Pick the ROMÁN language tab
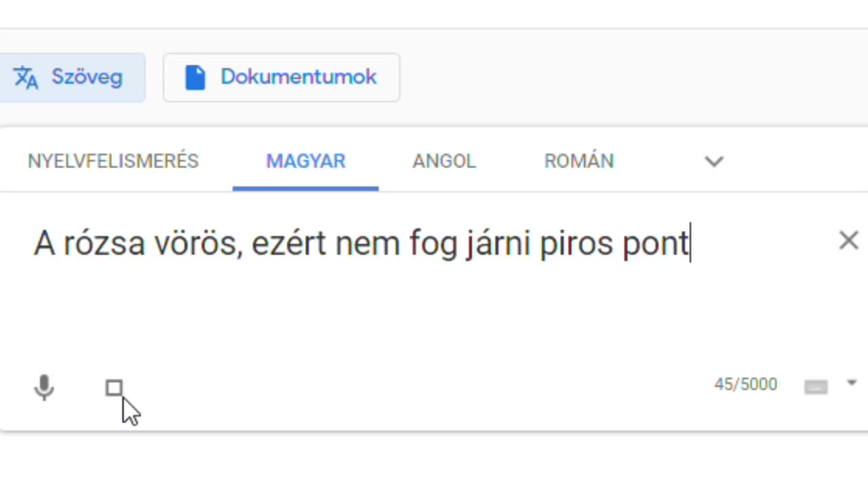868x488 pixels. tap(579, 161)
